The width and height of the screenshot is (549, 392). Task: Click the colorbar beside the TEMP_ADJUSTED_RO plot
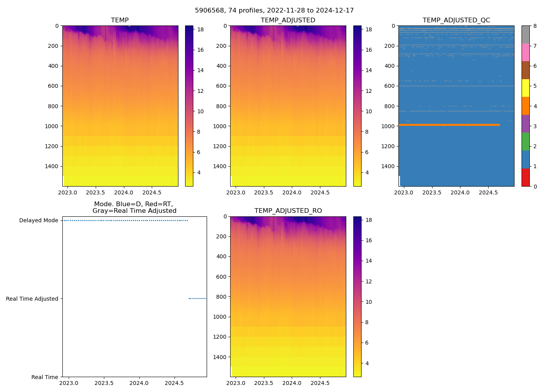coord(357,296)
